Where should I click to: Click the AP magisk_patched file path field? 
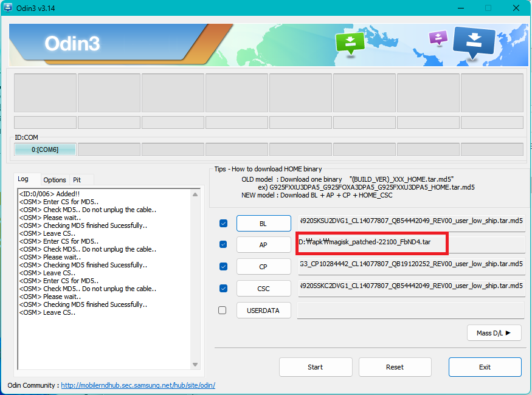[x=412, y=244]
